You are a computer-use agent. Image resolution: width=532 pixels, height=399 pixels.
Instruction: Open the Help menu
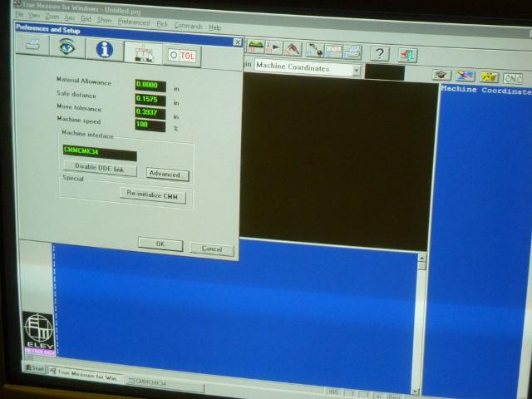214,27
